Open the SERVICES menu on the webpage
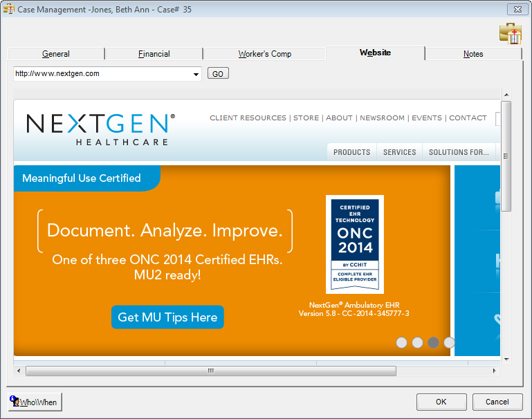 pos(400,152)
